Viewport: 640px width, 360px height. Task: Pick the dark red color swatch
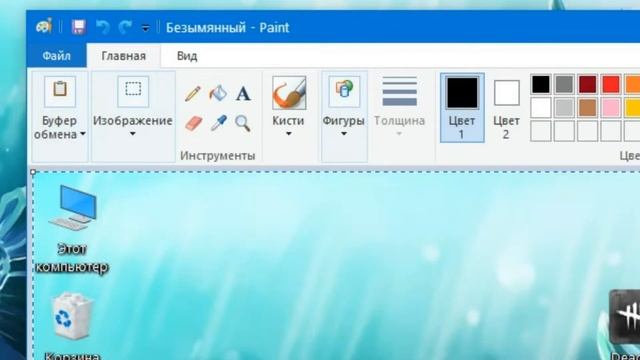pyautogui.click(x=587, y=84)
